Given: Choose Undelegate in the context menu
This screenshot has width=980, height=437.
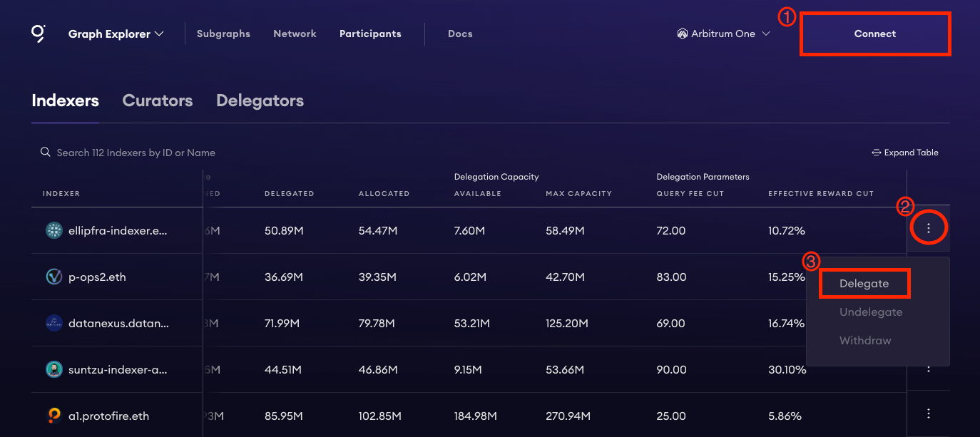Looking at the screenshot, I should (871, 312).
